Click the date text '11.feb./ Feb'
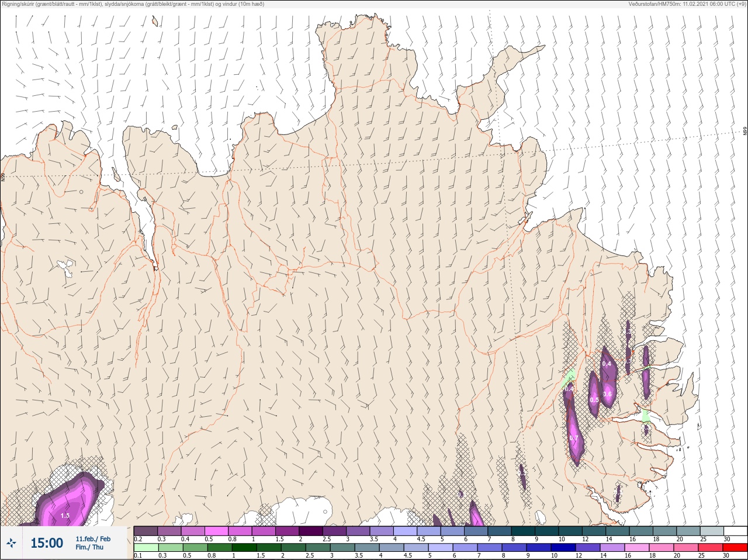This screenshot has height=560, width=748. [x=93, y=539]
